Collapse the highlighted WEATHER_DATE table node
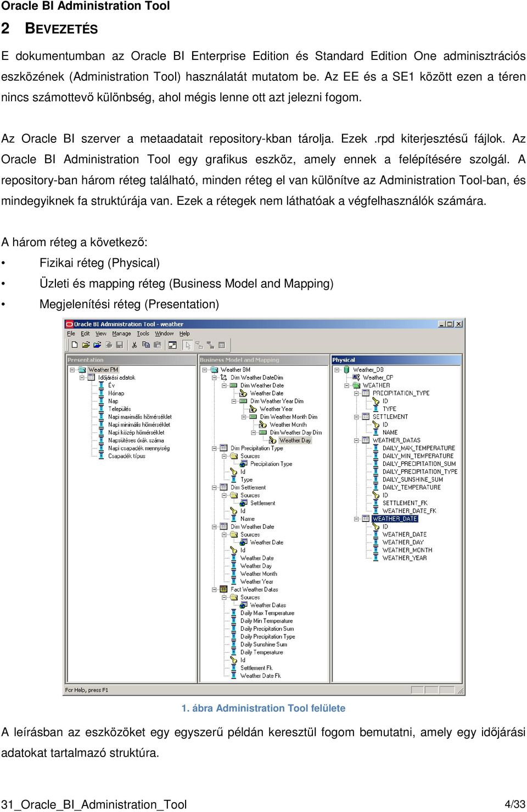 pyautogui.click(x=357, y=519)
